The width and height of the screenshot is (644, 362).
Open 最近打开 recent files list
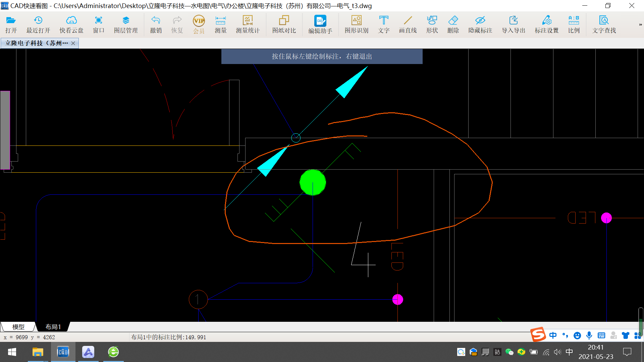(x=38, y=24)
